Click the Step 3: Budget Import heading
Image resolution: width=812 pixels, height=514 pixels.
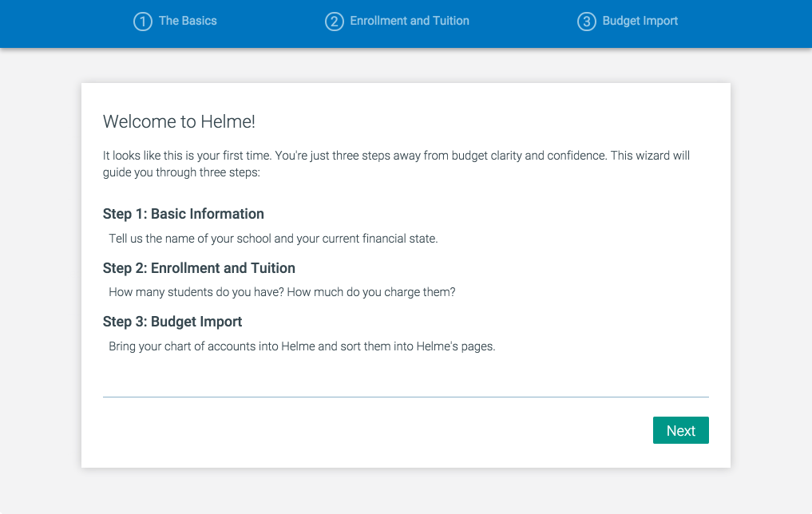(172, 322)
